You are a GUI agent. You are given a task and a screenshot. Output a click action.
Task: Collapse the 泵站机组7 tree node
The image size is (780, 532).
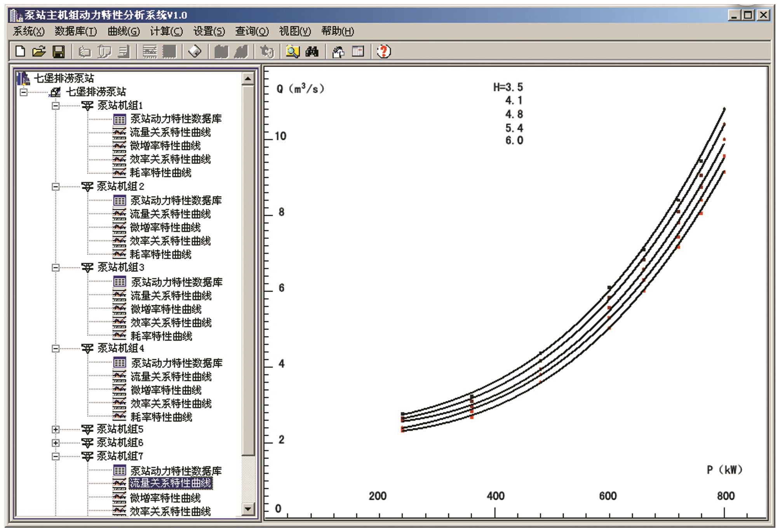pyautogui.click(x=56, y=456)
